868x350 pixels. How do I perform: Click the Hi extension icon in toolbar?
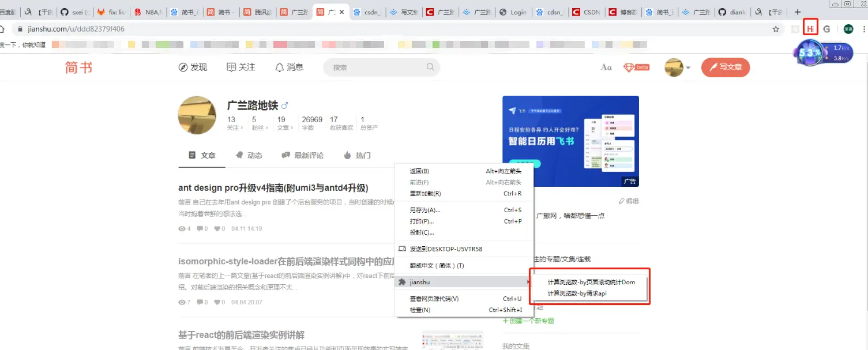[x=811, y=28]
